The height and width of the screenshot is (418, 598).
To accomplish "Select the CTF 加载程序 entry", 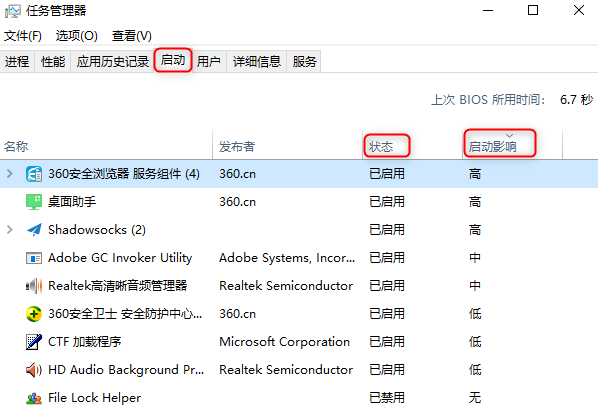I will coord(84,342).
